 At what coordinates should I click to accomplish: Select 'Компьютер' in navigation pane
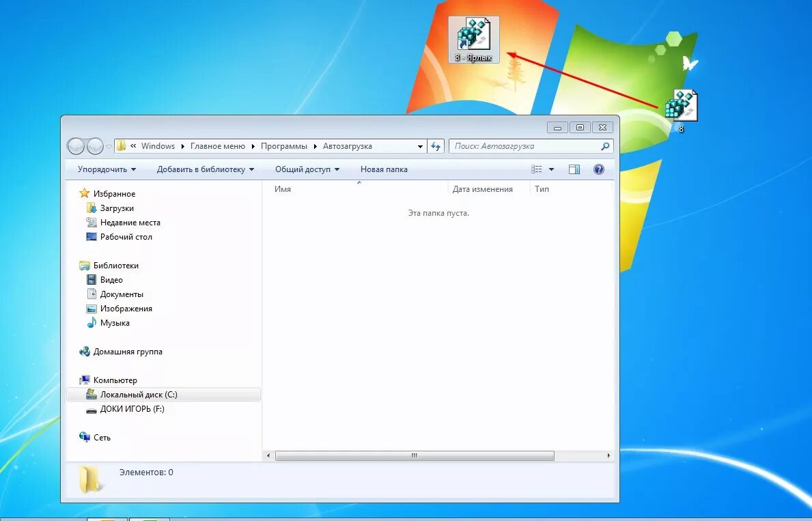pos(115,380)
